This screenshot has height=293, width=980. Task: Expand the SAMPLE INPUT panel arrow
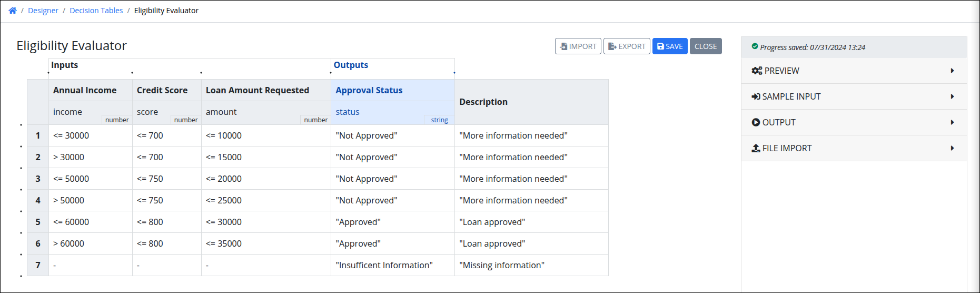pyautogui.click(x=952, y=96)
